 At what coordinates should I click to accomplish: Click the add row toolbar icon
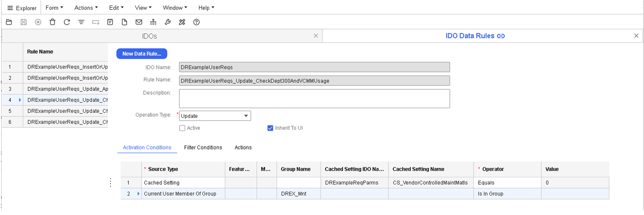coord(96,22)
